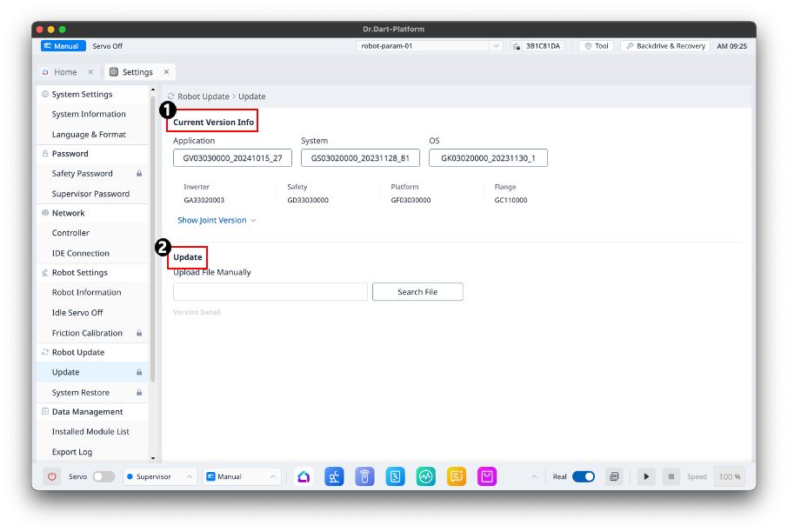The image size is (788, 532).
Task: Open the magenta store bag icon
Action: point(487,476)
